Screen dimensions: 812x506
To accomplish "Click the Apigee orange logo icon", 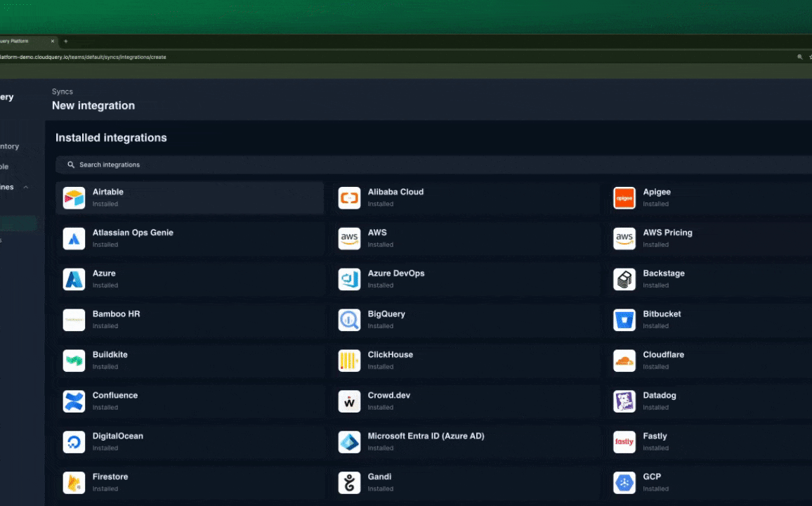I will coord(624,198).
